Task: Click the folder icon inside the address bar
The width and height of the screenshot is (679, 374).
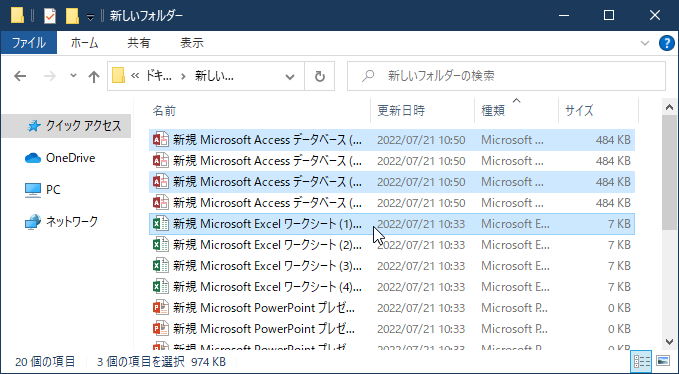Action: click(x=118, y=76)
